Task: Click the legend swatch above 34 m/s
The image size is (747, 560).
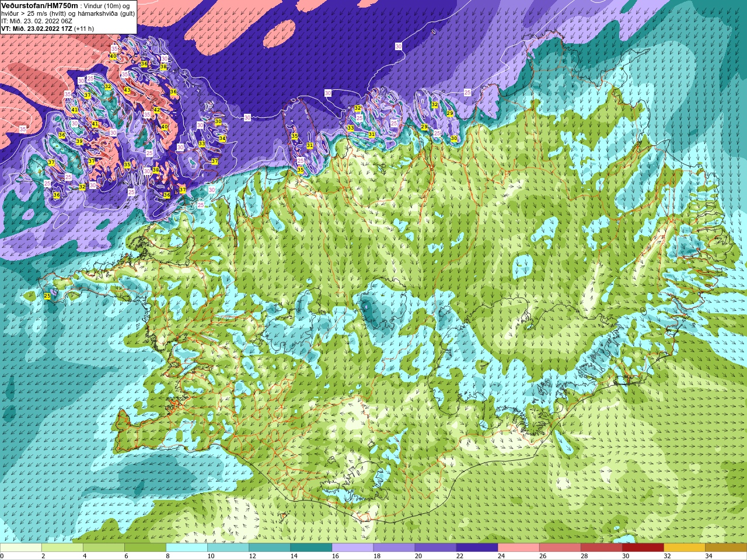Action: 725,548
